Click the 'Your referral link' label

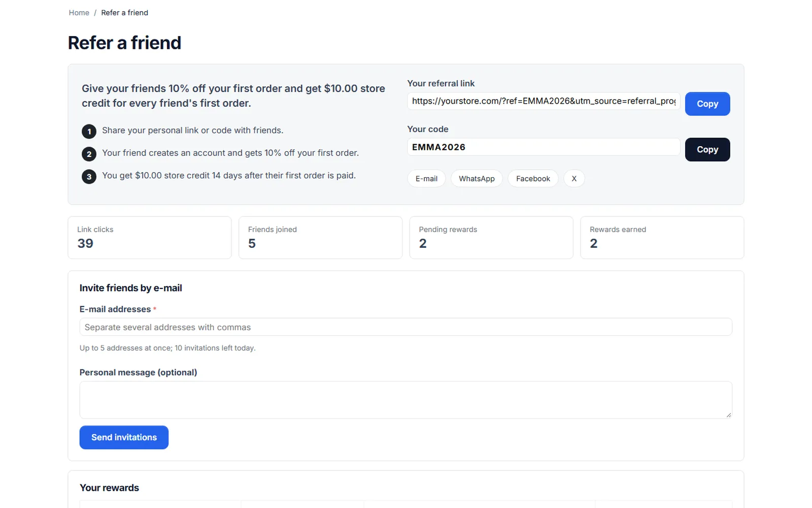point(441,83)
